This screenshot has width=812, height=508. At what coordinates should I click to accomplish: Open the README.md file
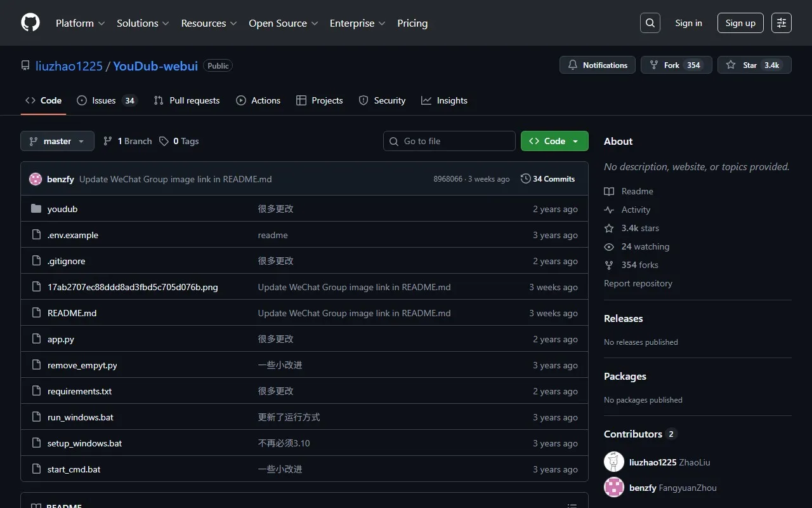(x=72, y=313)
